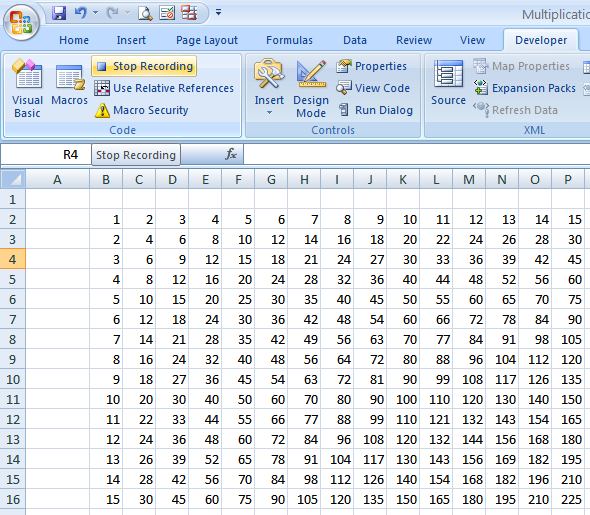Switch to the Page Layout tab
590x515 pixels.
tap(207, 40)
